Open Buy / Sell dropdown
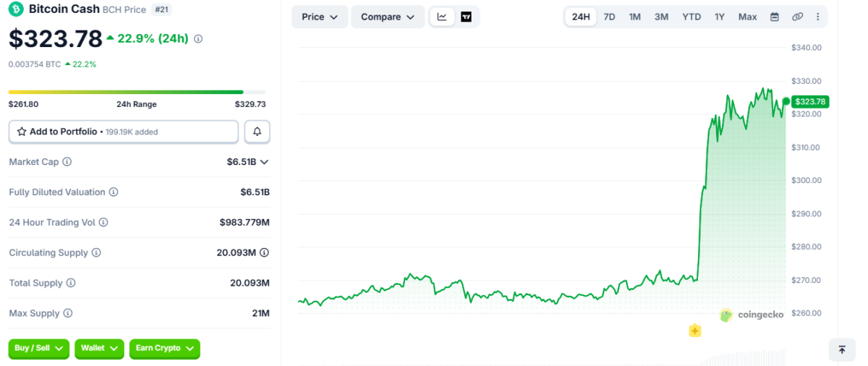 click(x=39, y=348)
